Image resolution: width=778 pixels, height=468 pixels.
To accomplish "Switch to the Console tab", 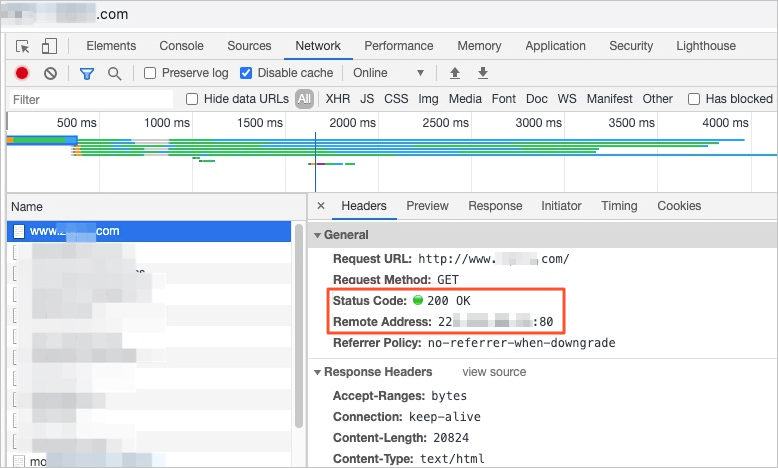I will (181, 46).
